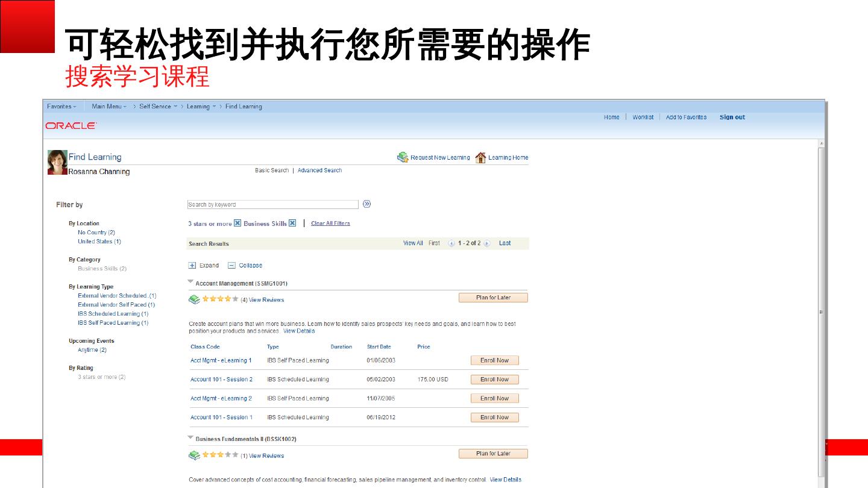Click Rosanna Channing profile photo

point(57,162)
